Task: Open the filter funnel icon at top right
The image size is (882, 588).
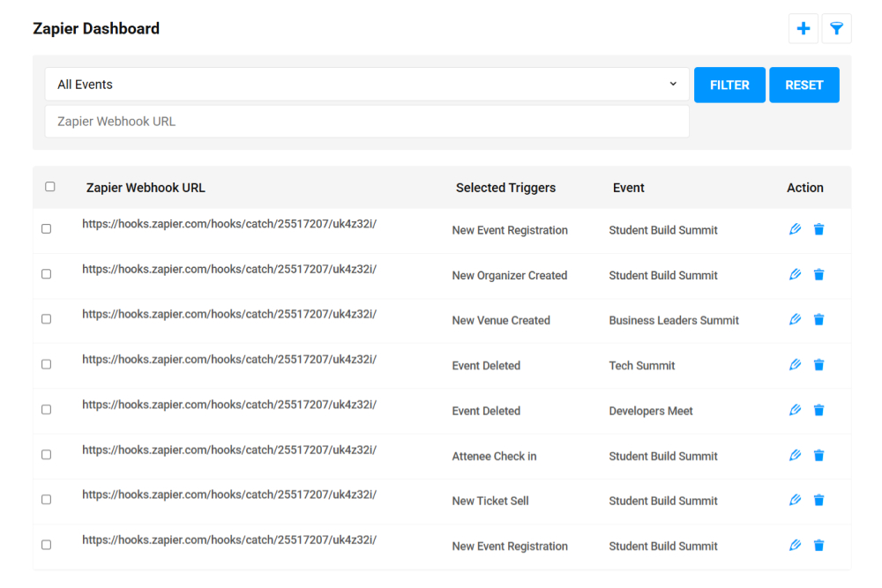Action: tap(836, 28)
